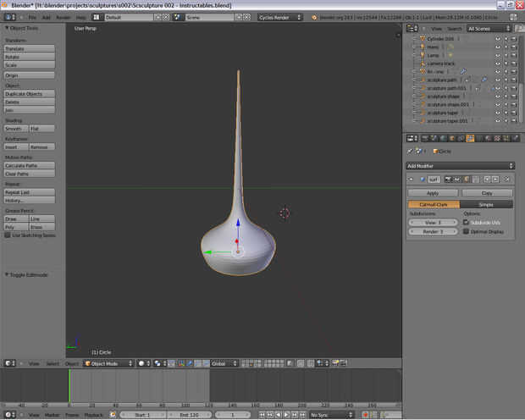Click the screen layout browse icon
525x420 pixels.
96,17
